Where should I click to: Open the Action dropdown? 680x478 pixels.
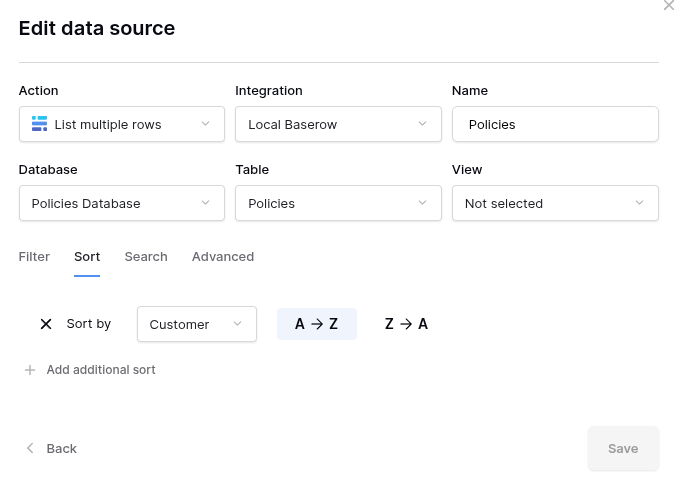(x=121, y=124)
